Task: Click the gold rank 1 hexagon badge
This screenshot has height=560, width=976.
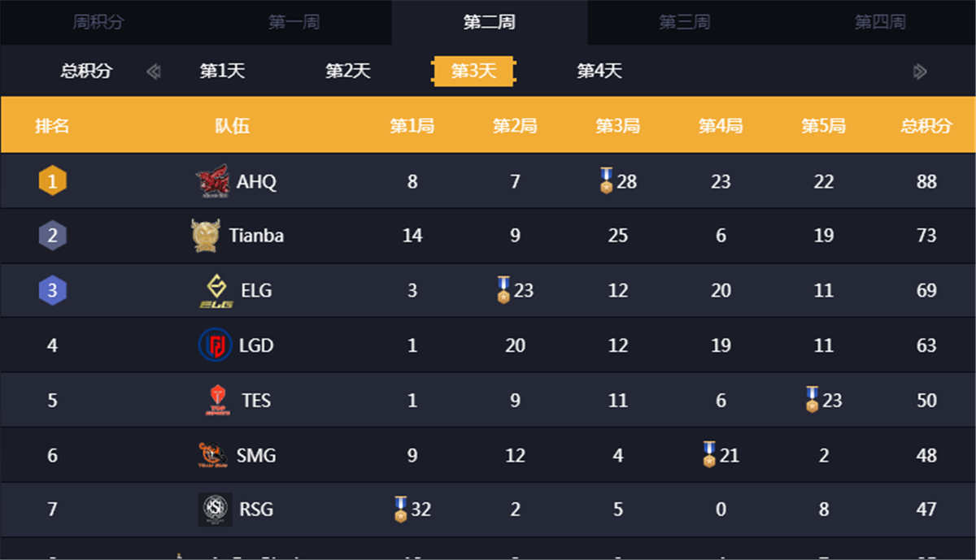Action: 52,180
